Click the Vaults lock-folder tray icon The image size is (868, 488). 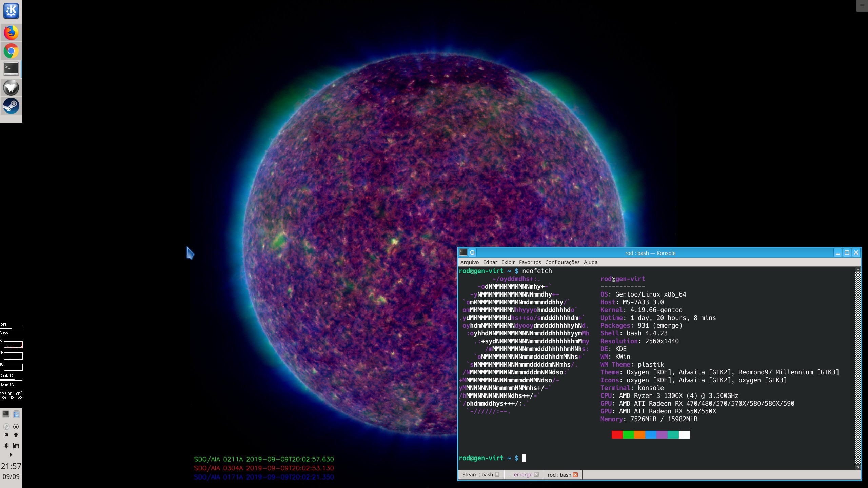coord(16,446)
